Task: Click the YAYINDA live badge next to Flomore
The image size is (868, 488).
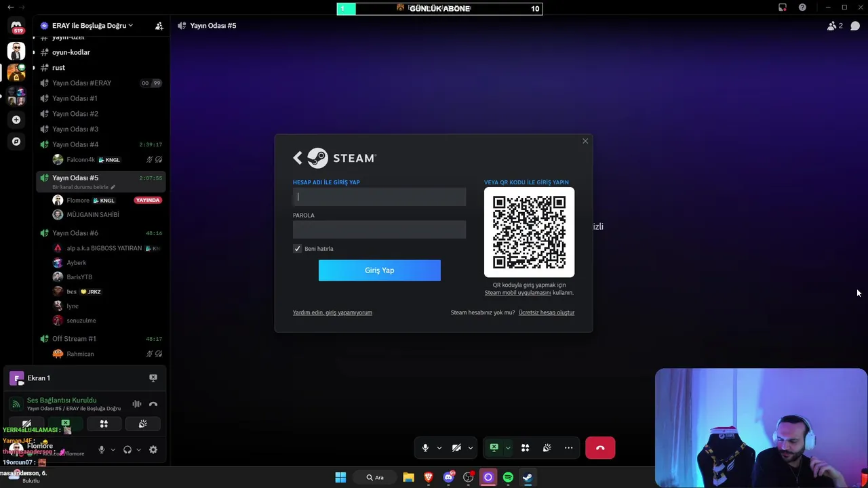Action: click(147, 201)
